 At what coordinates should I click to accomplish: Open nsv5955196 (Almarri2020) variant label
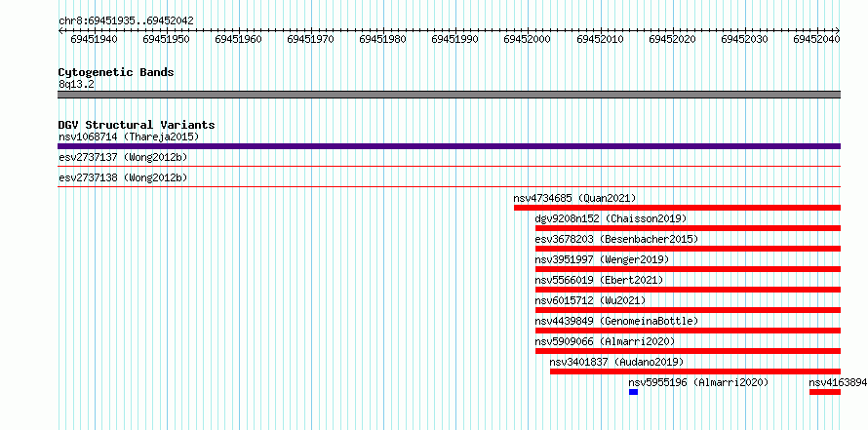(698, 382)
